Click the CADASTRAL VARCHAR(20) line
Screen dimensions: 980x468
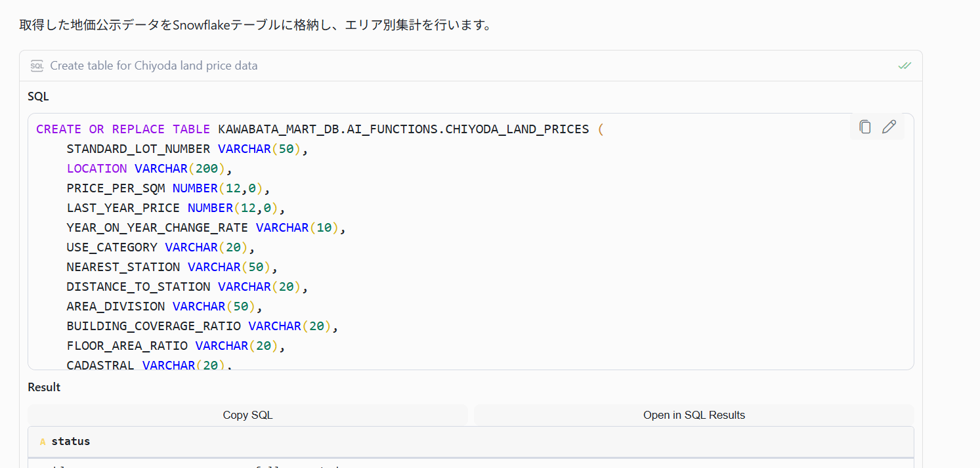150,364
